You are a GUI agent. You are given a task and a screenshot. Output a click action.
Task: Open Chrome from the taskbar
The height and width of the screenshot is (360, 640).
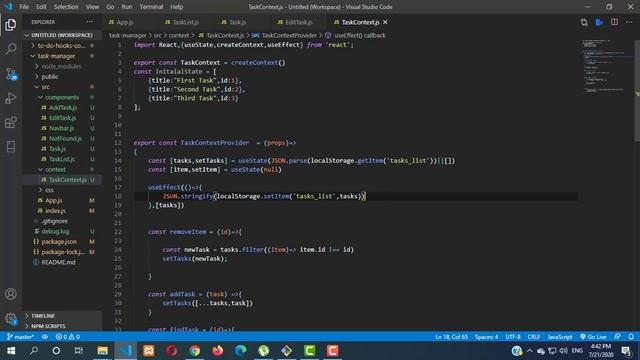[195, 351]
